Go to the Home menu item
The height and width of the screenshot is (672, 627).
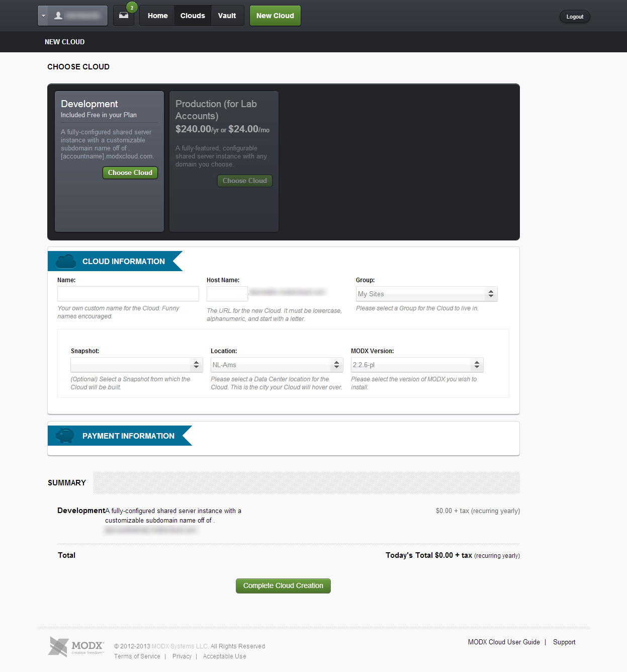157,16
